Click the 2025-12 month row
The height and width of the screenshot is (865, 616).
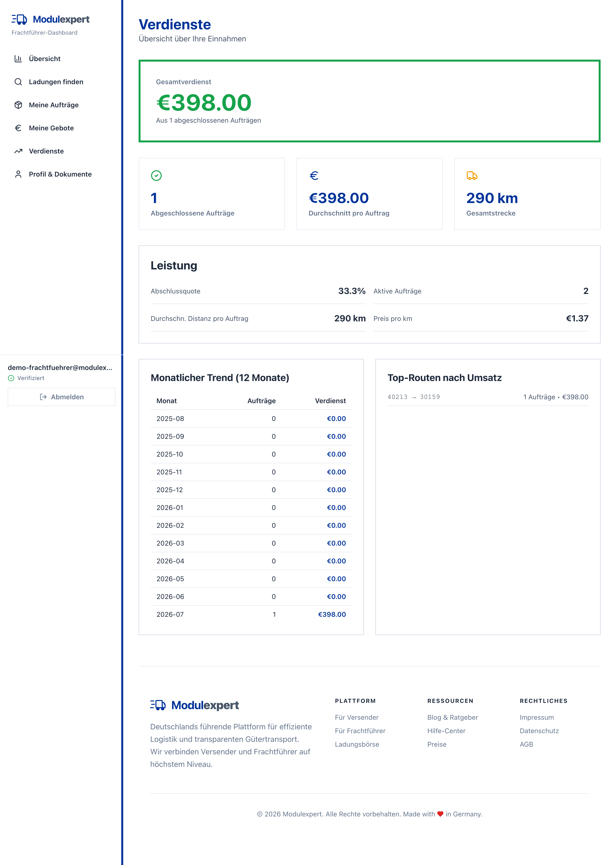coord(251,490)
